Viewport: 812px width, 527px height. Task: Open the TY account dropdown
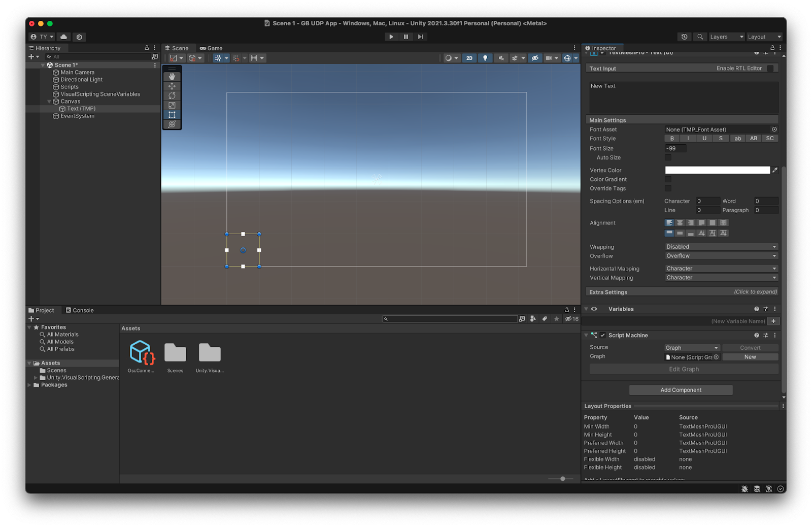42,37
